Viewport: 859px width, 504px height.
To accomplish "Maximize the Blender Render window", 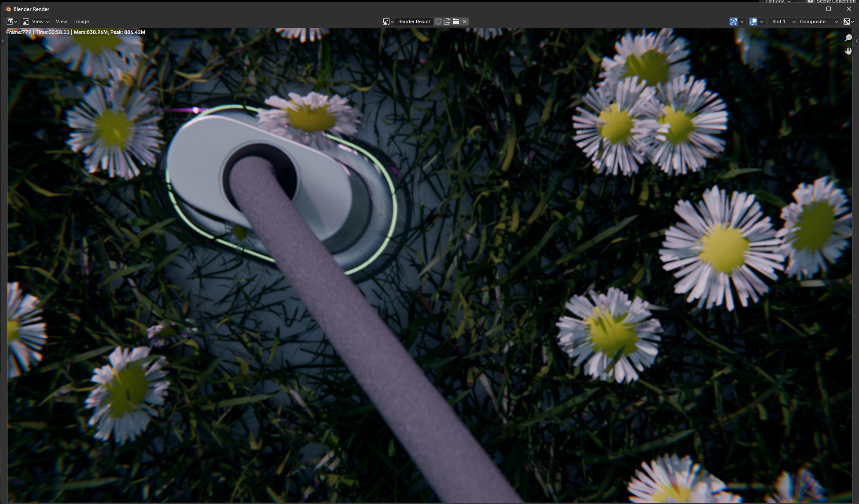I will pos(829,9).
